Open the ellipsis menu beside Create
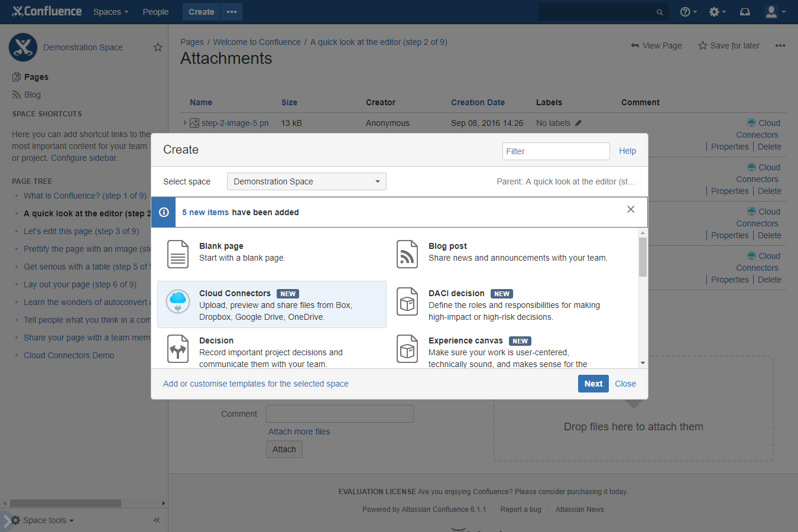 pos(232,12)
